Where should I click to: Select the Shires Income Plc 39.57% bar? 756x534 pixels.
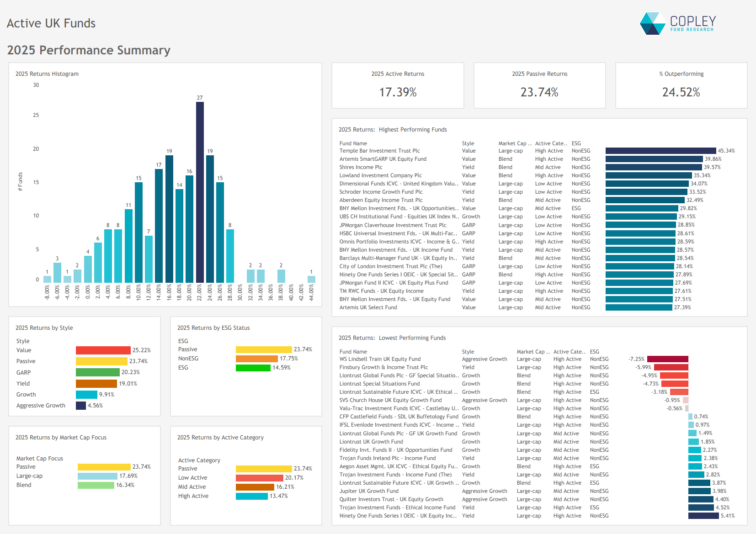tap(654, 167)
